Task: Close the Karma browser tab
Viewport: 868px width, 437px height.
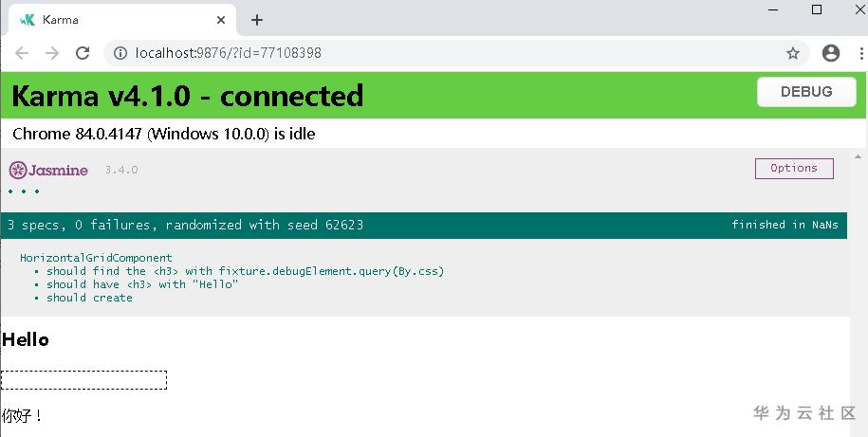Action: (222, 20)
